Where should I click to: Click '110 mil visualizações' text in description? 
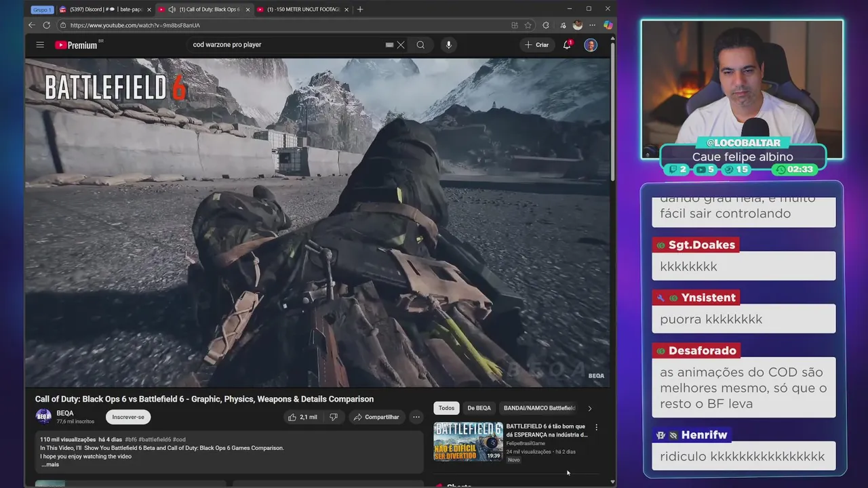[68, 440]
